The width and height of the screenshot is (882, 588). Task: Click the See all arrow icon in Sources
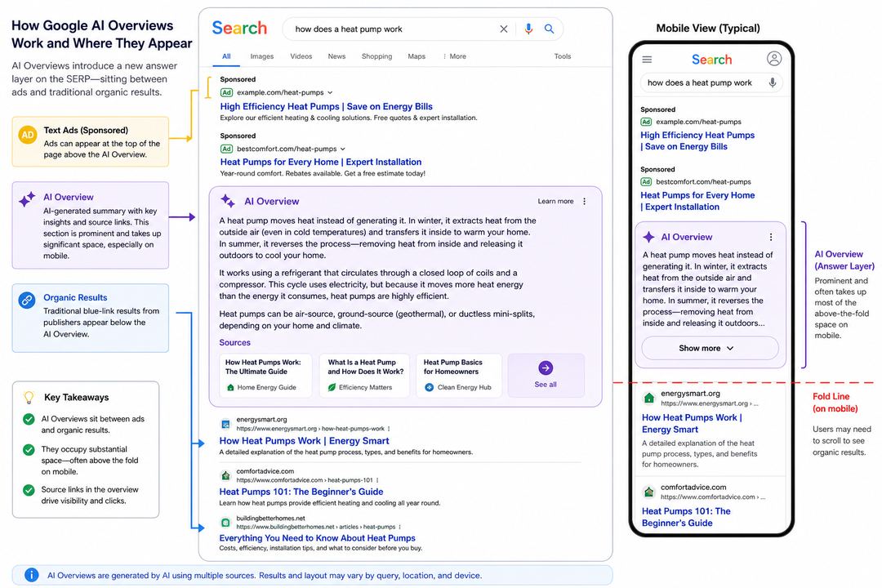(x=546, y=367)
